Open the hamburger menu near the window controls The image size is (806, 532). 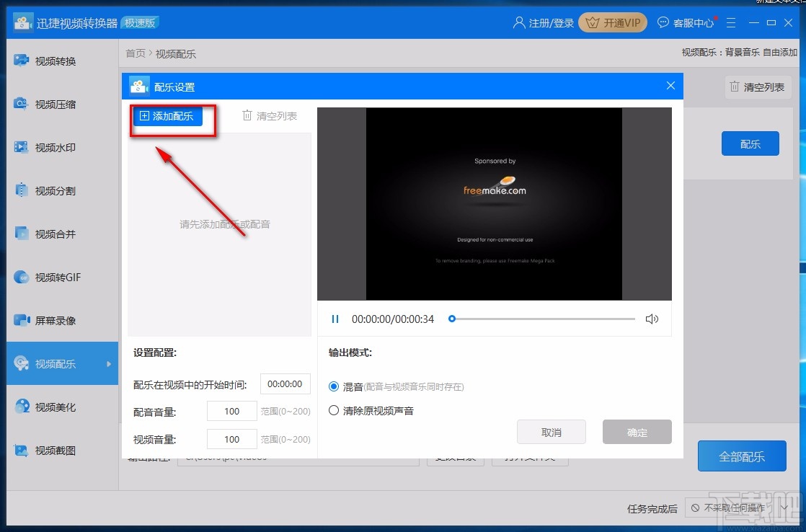click(x=731, y=22)
